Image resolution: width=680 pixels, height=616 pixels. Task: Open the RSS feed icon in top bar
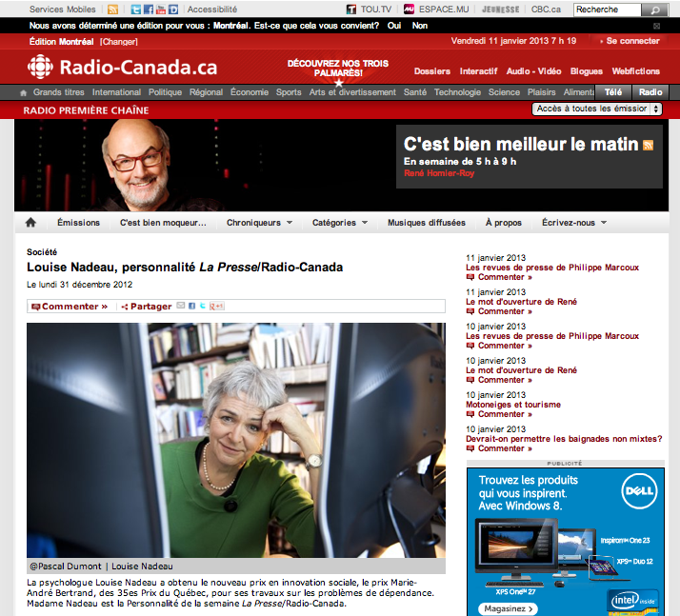[112, 10]
